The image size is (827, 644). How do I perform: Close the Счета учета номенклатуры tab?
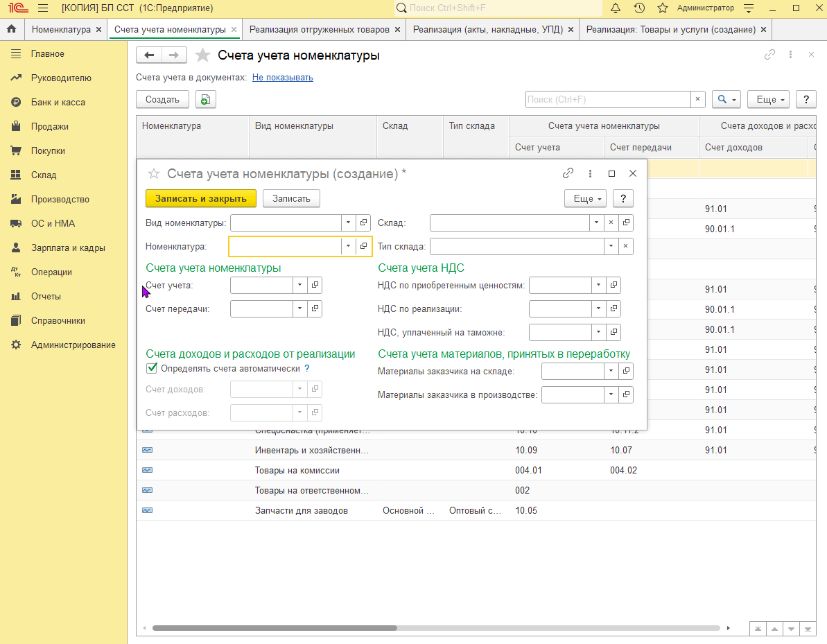[234, 30]
